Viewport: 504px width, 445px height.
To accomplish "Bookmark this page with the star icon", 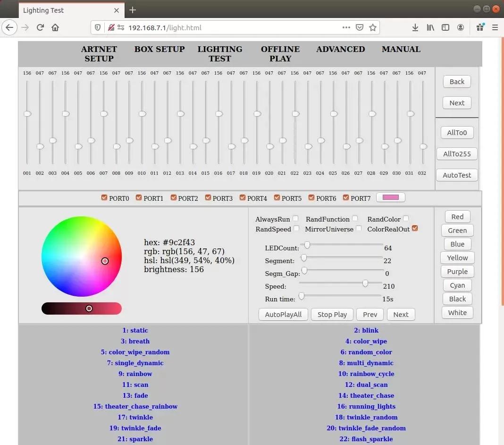I will (x=373, y=27).
